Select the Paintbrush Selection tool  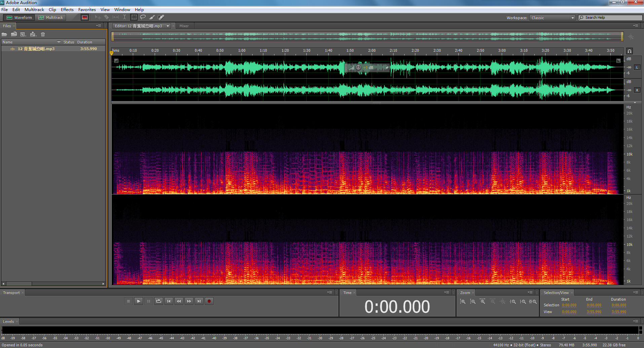click(x=152, y=17)
